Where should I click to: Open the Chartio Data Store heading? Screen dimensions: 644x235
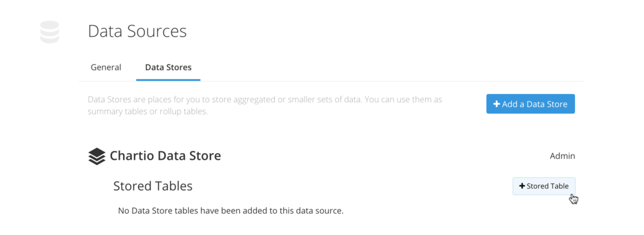(166, 156)
